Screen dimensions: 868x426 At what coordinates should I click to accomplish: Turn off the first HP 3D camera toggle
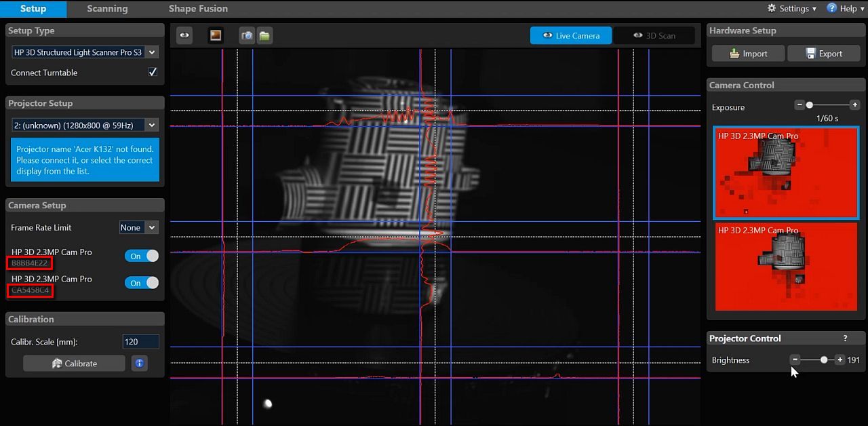click(x=141, y=256)
